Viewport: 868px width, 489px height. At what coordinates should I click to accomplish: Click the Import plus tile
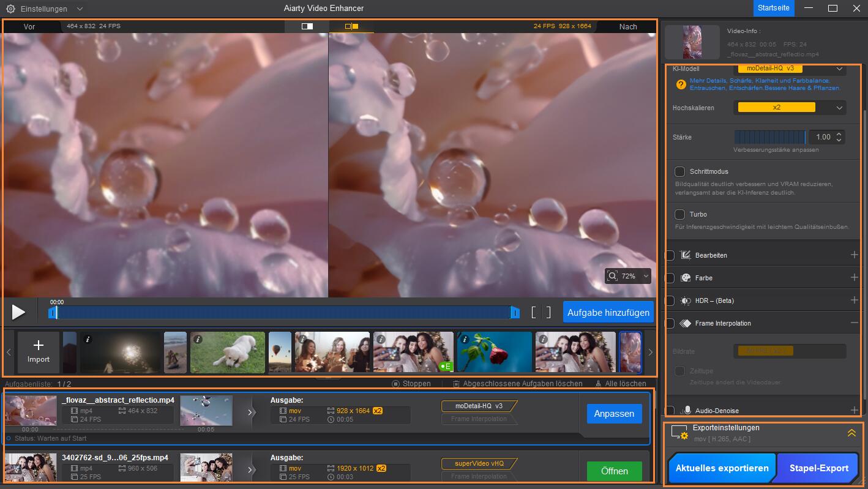click(x=39, y=353)
